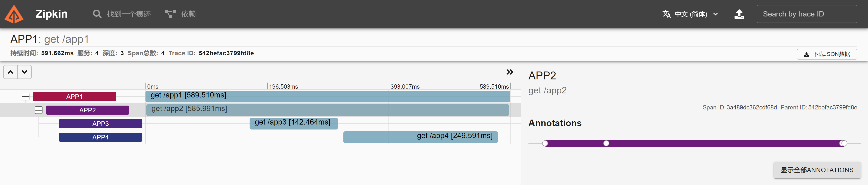Screen dimensions: 868x185
Task: Select the APP3 service label
Action: [100, 124]
